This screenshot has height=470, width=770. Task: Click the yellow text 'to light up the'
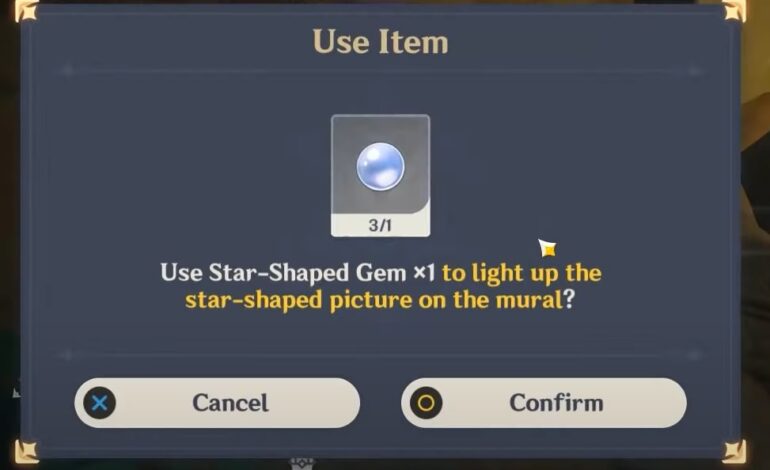tap(522, 273)
